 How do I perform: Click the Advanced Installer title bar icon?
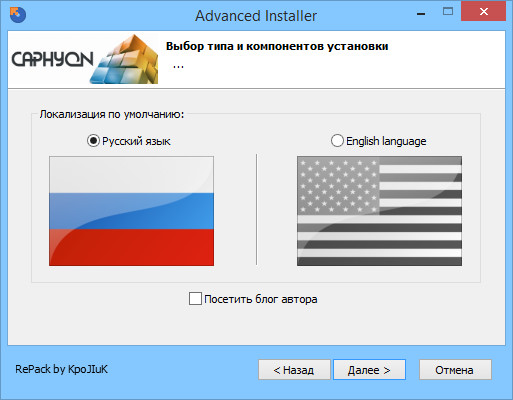18,15
